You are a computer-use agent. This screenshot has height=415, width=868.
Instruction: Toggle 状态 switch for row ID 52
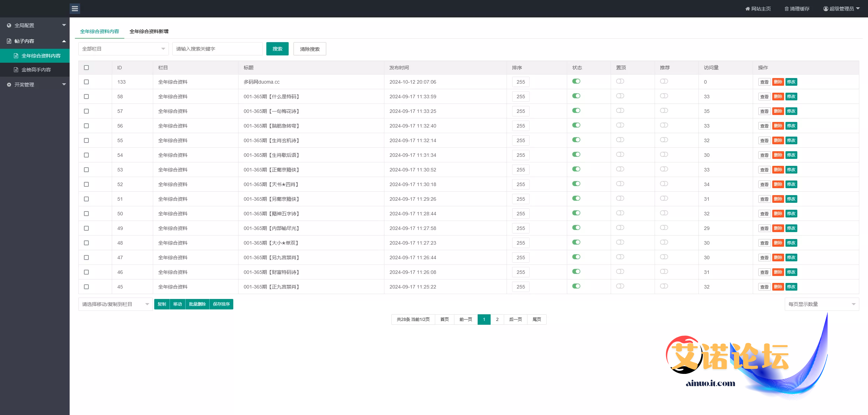pos(576,184)
